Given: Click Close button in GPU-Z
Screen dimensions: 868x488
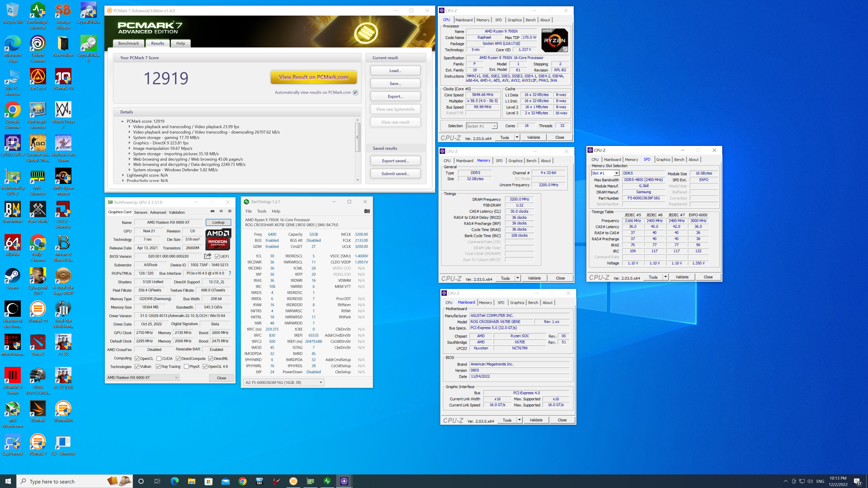Looking at the screenshot, I should point(221,378).
